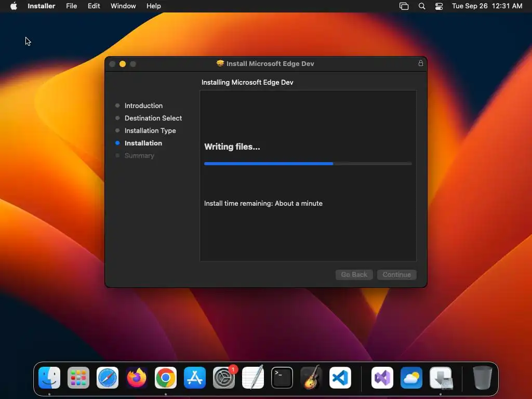Image resolution: width=532 pixels, height=399 pixels.
Task: Open the App Store from the Dock
Action: [195, 378]
